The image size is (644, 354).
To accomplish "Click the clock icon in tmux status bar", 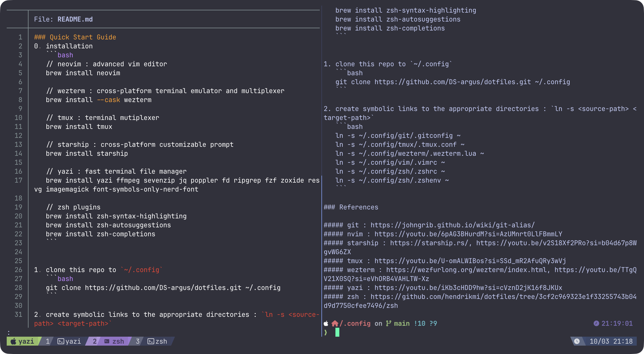I will point(577,341).
